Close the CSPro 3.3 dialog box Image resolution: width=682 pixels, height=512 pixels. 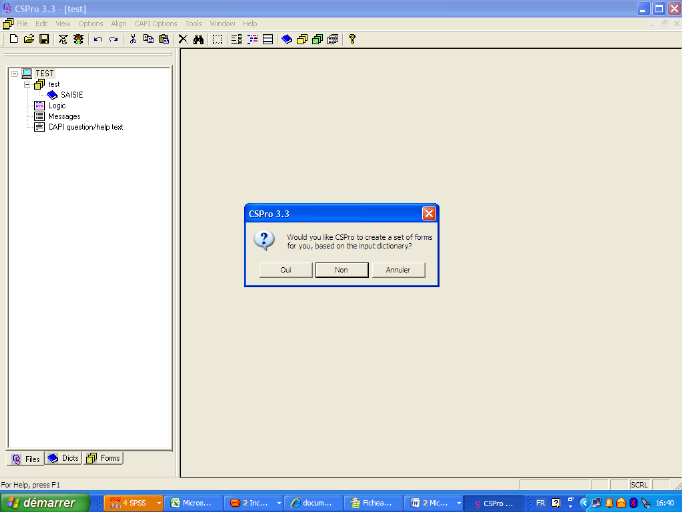click(x=429, y=214)
